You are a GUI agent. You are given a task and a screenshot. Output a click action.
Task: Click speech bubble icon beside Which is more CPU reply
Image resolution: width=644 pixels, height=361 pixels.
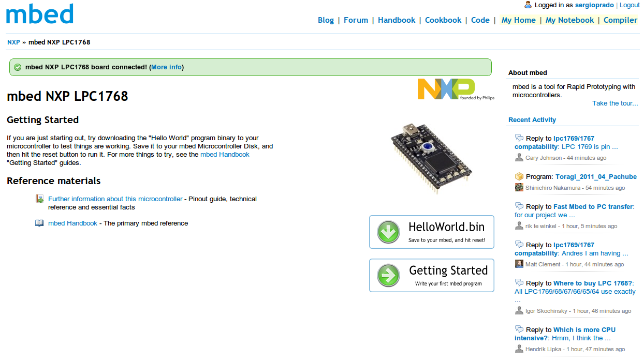pos(519,329)
